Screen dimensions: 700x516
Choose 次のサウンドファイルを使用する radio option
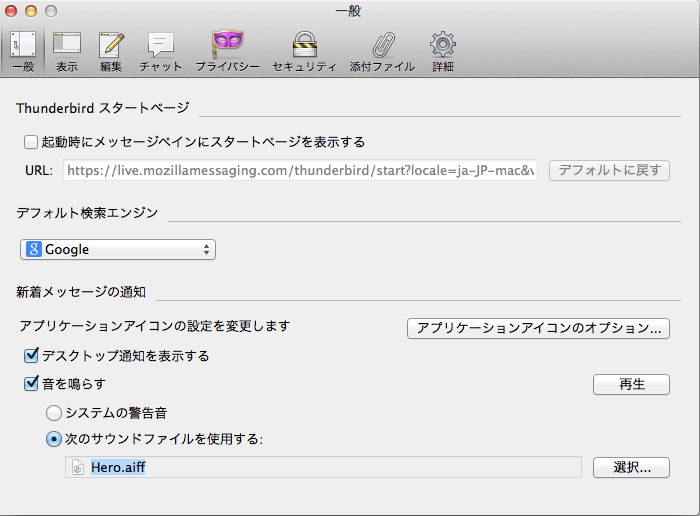click(53, 439)
